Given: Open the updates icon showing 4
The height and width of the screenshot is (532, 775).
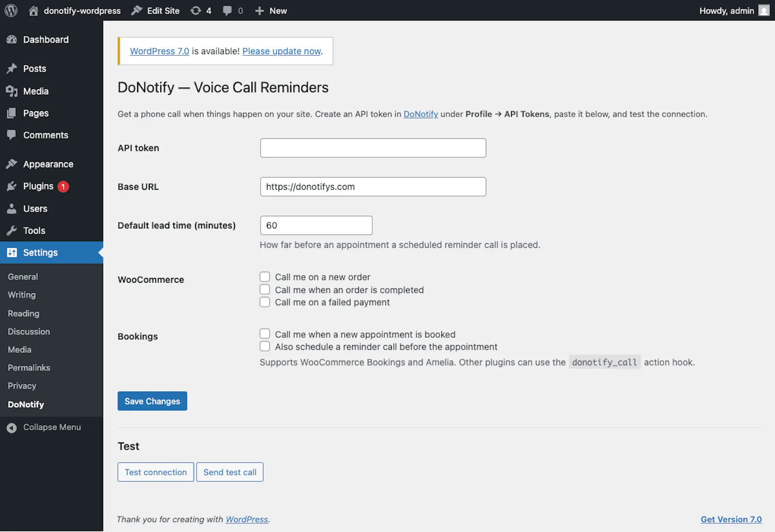Looking at the screenshot, I should 196,11.
